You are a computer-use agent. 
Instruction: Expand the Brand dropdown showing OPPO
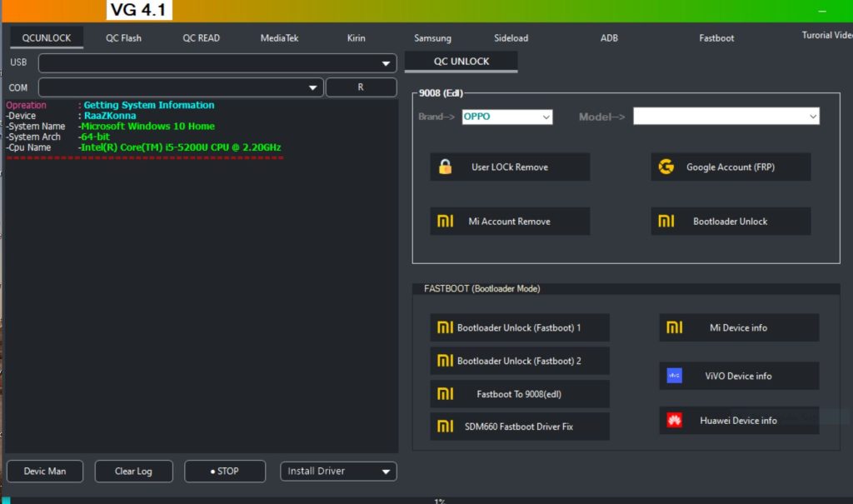coord(507,117)
